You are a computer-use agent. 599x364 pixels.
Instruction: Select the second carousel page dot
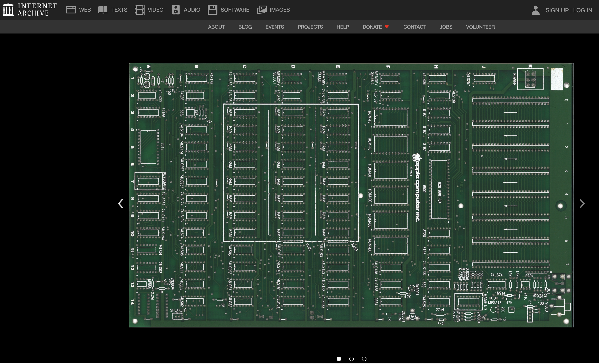[351, 359]
